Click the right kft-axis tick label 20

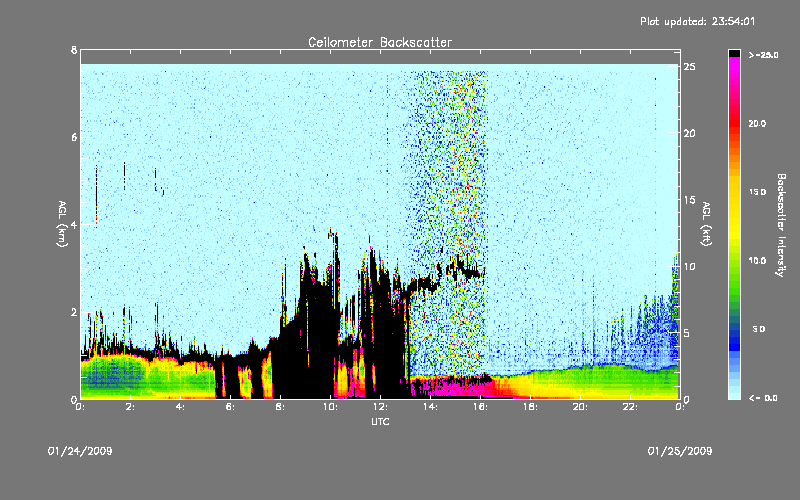[x=689, y=133]
